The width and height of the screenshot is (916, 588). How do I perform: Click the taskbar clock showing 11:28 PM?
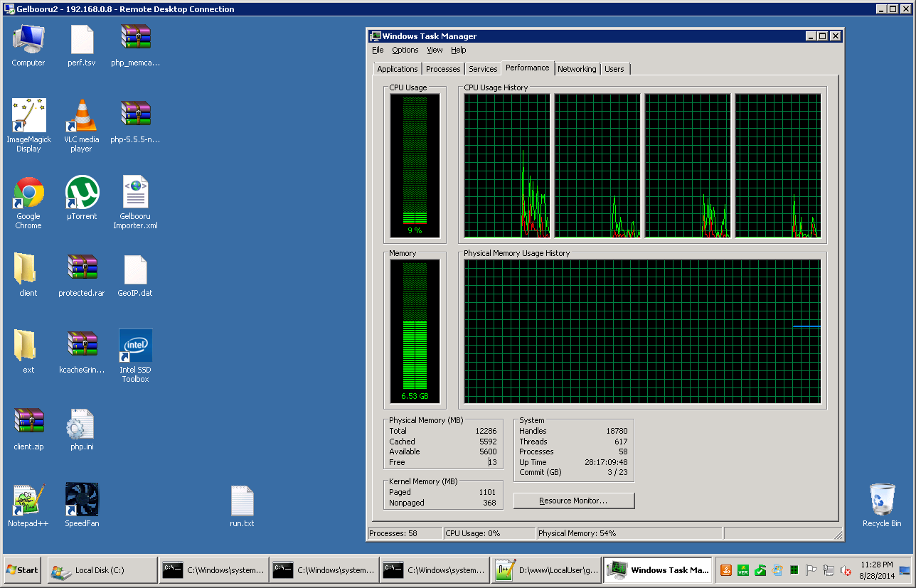coord(876,570)
